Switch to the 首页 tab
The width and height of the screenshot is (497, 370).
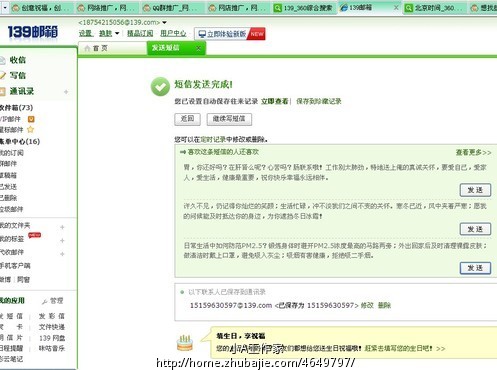112,48
